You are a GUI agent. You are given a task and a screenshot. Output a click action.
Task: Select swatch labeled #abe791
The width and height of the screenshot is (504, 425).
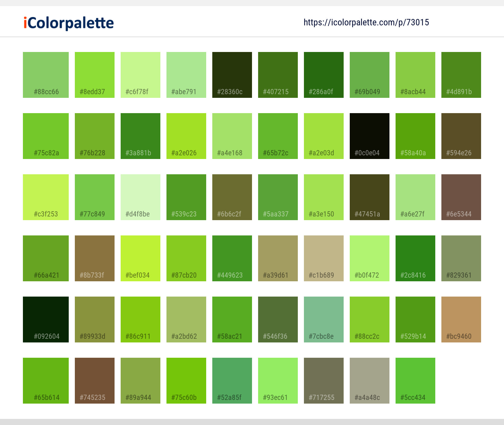click(x=186, y=75)
